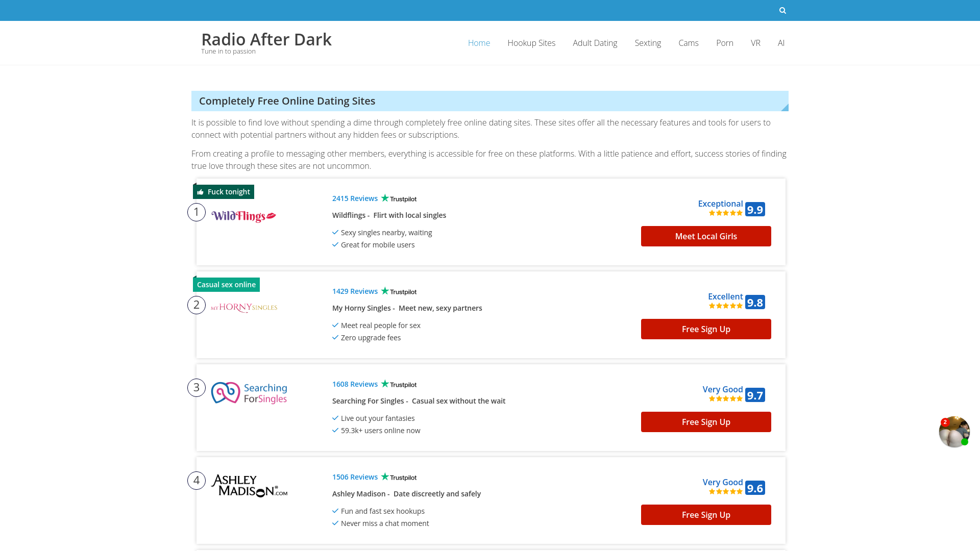Click 'Great for mobile users' bullet
980x551 pixels.
click(x=378, y=245)
